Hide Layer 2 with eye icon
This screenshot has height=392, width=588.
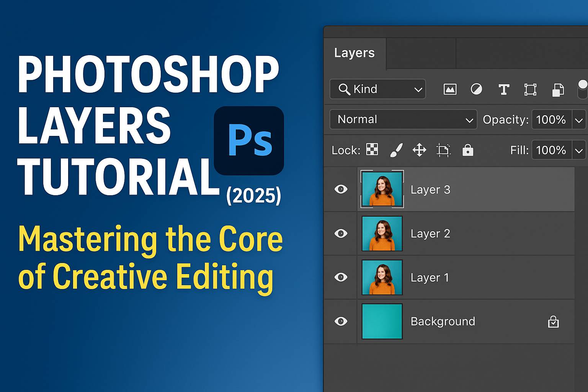tap(341, 233)
